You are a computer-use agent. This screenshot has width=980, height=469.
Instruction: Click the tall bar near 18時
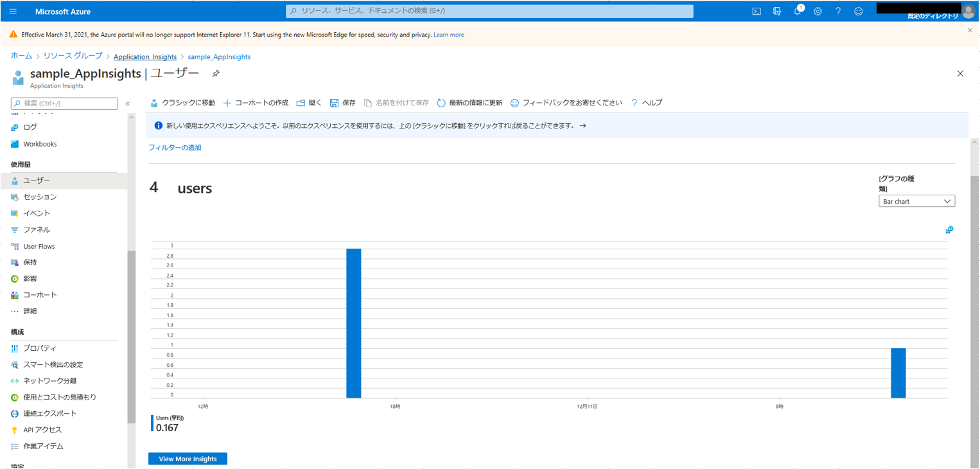(x=354, y=323)
